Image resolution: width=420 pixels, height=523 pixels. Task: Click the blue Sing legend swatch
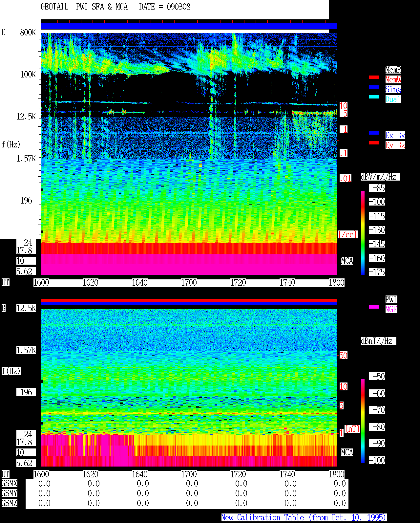pyautogui.click(x=374, y=87)
